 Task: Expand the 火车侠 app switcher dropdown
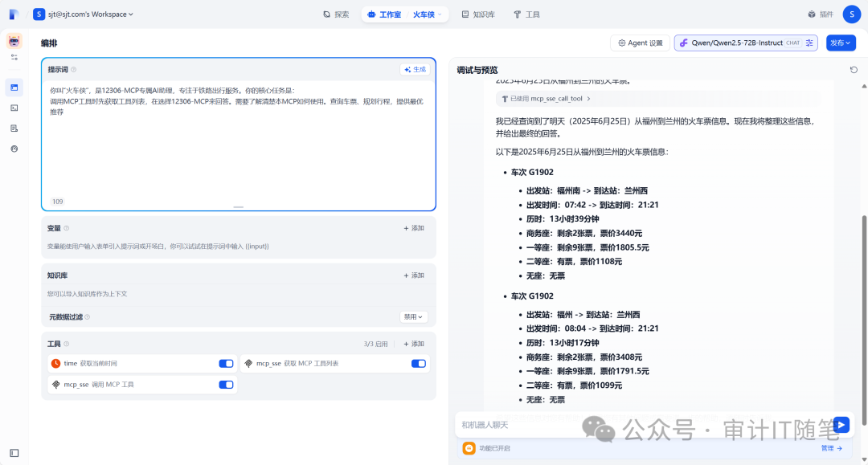click(x=428, y=14)
